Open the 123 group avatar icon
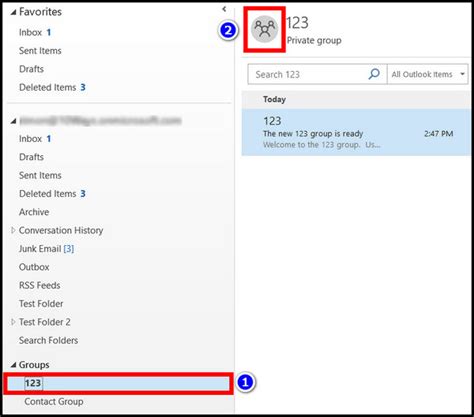474x417 pixels. tap(264, 29)
